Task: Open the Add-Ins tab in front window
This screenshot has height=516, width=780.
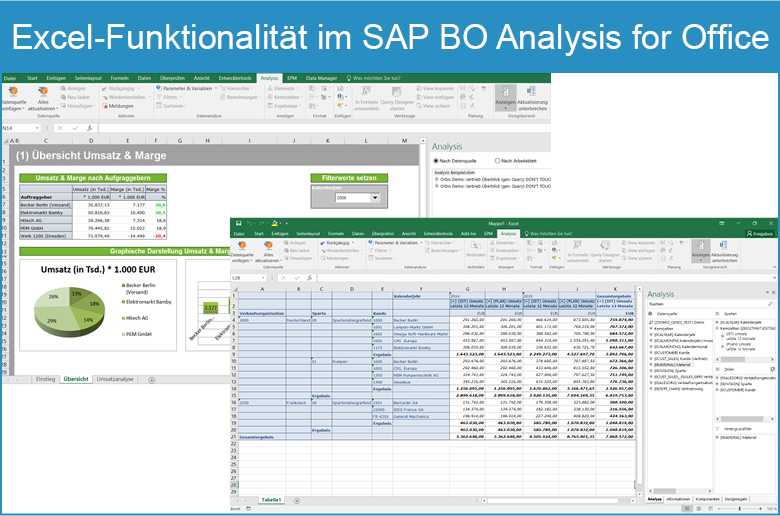Action: pyautogui.click(x=469, y=233)
